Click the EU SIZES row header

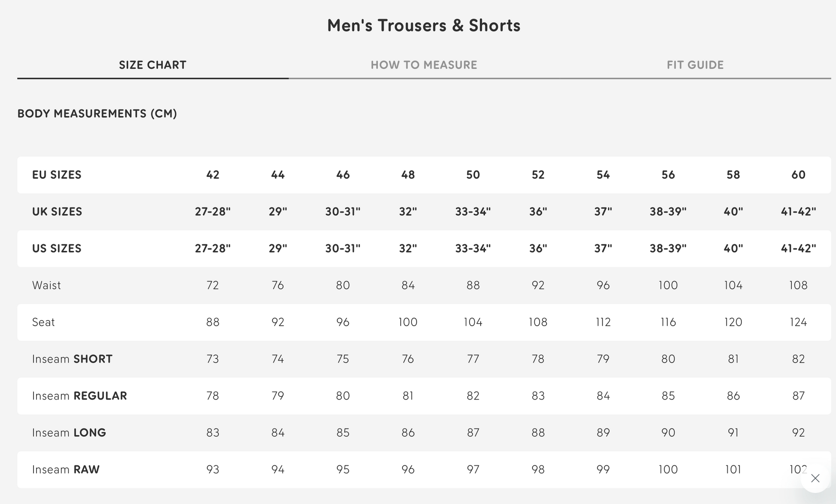click(56, 175)
